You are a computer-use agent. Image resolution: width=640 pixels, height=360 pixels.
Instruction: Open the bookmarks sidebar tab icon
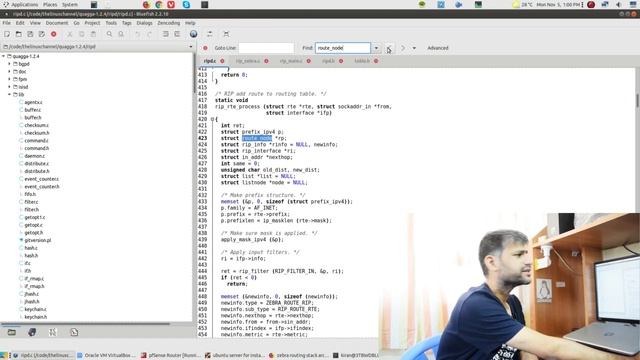tap(32, 332)
